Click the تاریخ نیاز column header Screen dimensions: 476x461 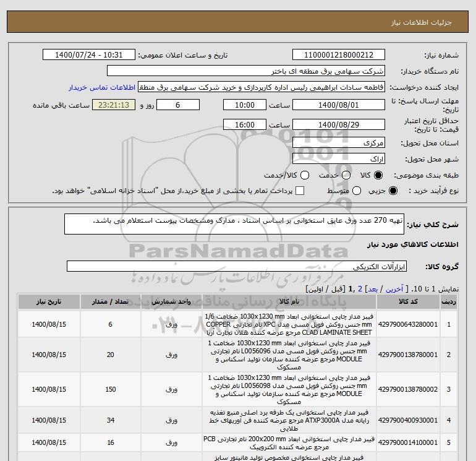tap(49, 302)
